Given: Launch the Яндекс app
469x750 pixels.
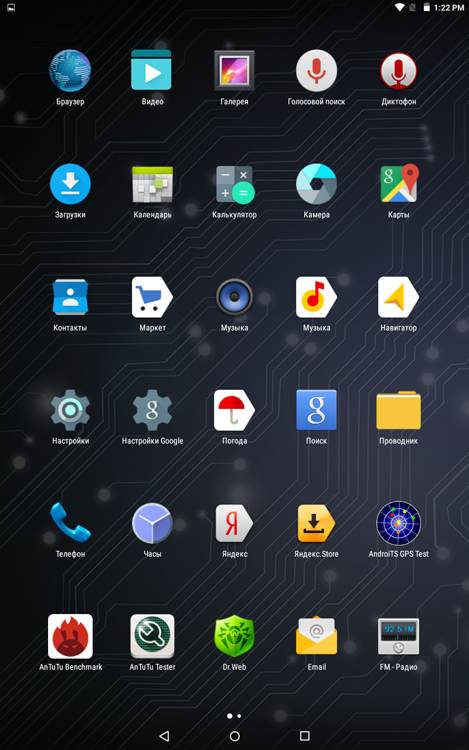Looking at the screenshot, I should point(234,523).
